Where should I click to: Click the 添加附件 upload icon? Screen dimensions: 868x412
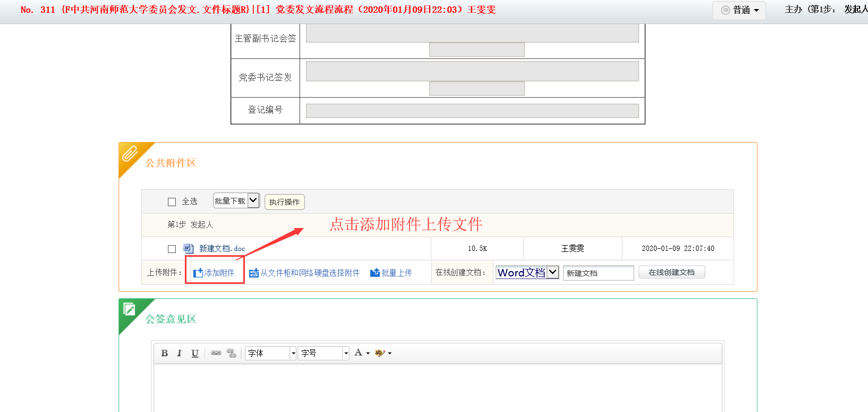click(x=198, y=273)
